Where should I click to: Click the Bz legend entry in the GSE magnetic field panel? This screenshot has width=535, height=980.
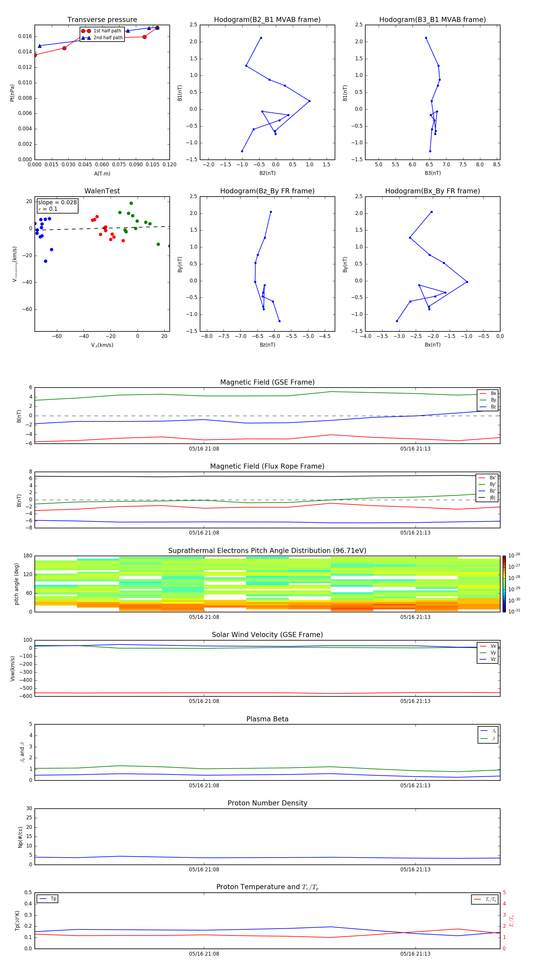coord(488,407)
